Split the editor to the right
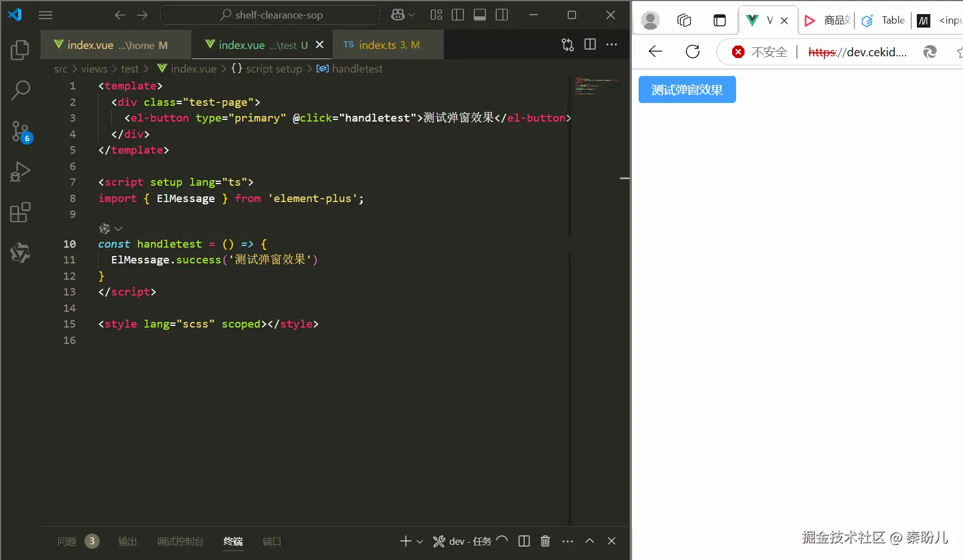 tap(590, 44)
